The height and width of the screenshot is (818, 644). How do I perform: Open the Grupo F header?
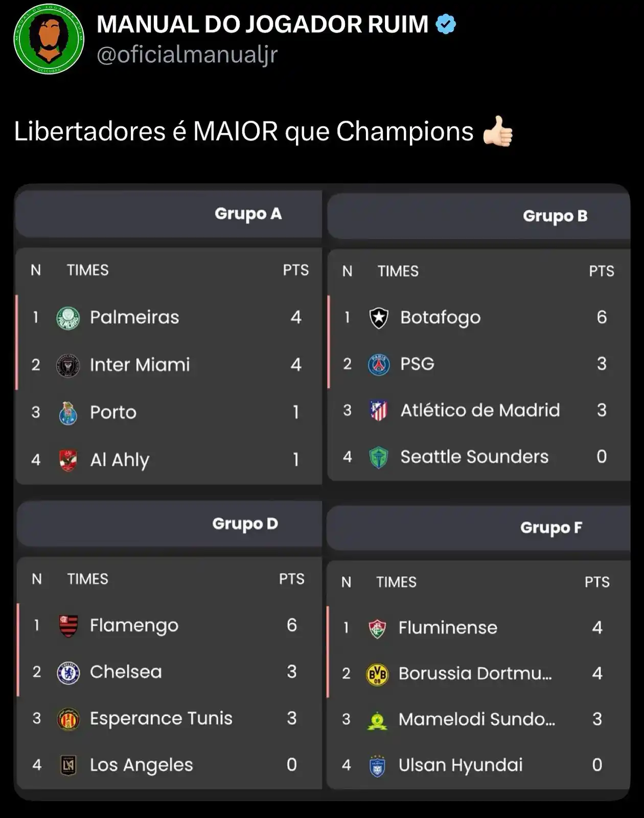(x=478, y=528)
